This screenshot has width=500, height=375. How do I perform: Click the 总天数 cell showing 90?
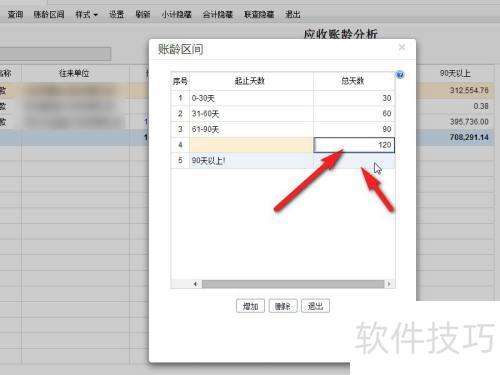(354, 129)
